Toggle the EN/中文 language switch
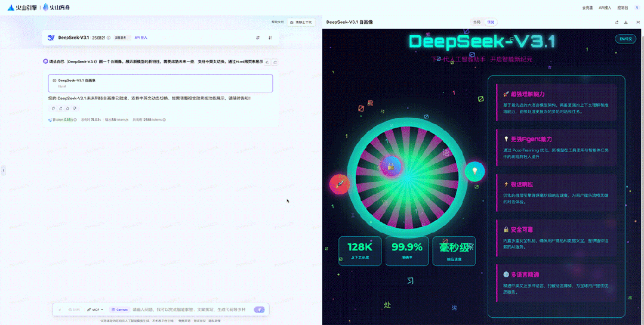Screen dimensions: 644x325 (x=625, y=39)
